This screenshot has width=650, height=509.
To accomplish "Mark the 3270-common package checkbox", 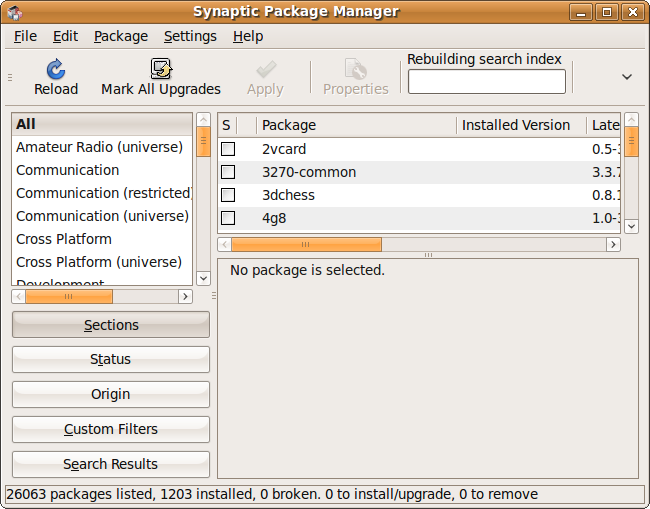I will [x=228, y=172].
